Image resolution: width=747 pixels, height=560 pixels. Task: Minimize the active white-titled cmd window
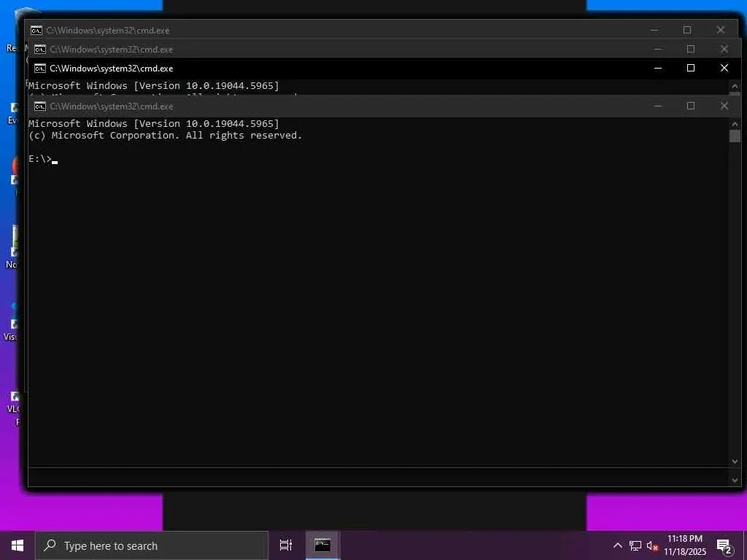coord(658,68)
